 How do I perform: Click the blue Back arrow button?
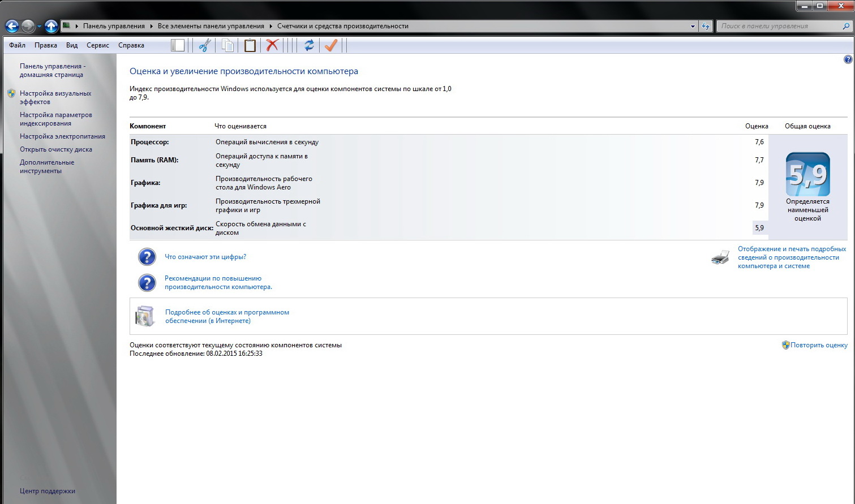12,26
